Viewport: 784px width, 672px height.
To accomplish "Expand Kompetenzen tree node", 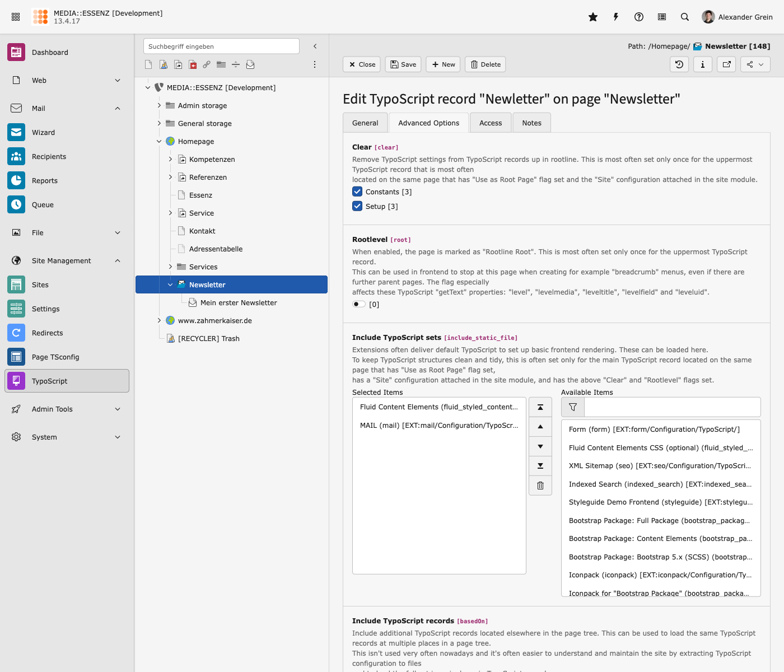I will tap(170, 159).
